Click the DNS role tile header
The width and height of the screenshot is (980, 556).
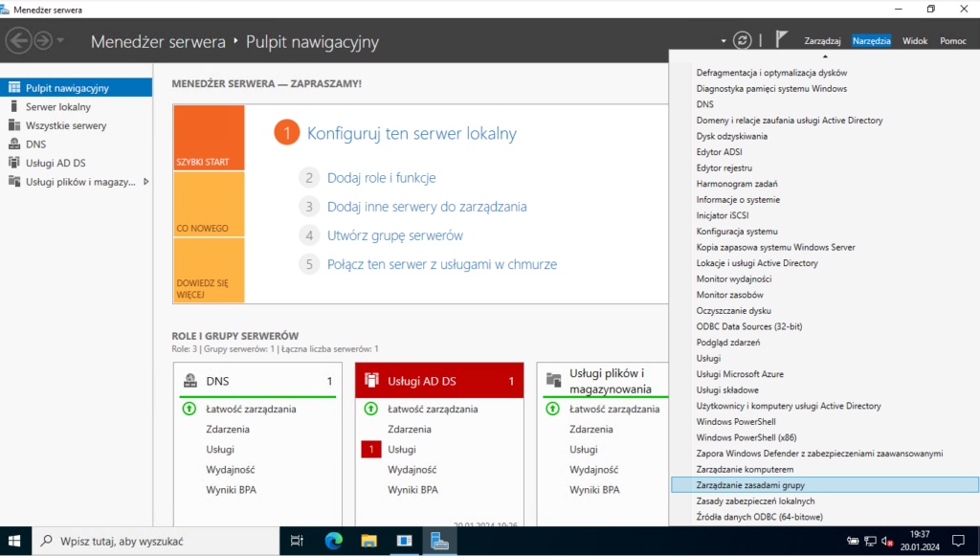257,381
